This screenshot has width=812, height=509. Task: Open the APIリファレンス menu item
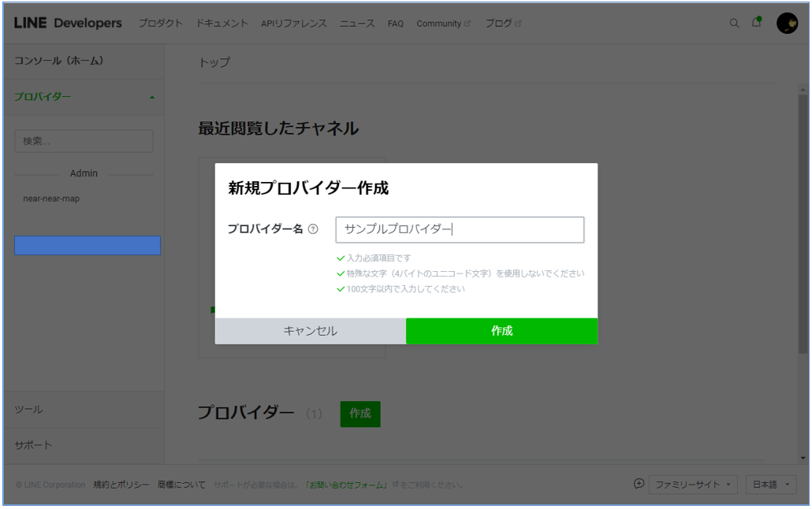pos(293,24)
